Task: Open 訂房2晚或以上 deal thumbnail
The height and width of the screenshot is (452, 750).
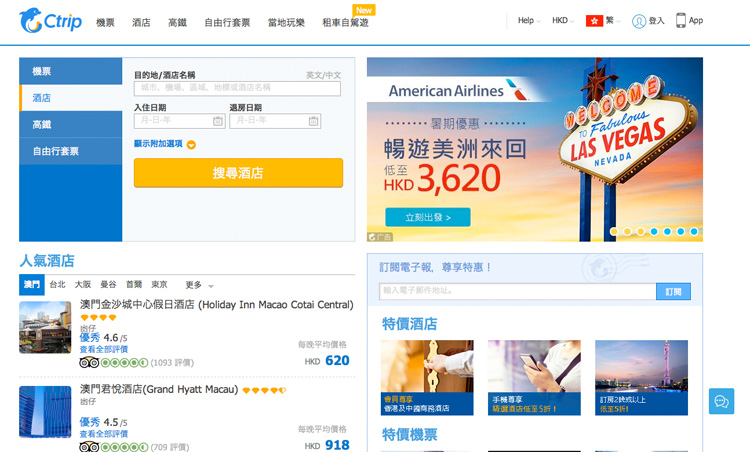Action: click(x=641, y=377)
